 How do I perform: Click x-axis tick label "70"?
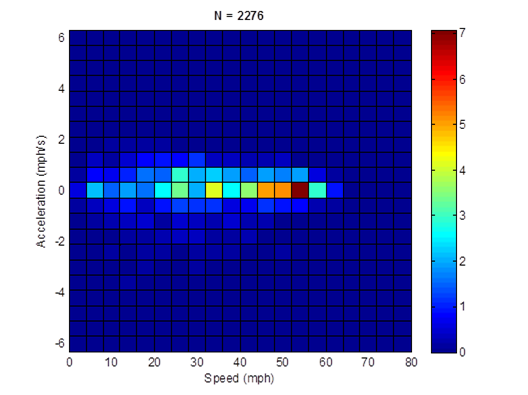[368, 362]
